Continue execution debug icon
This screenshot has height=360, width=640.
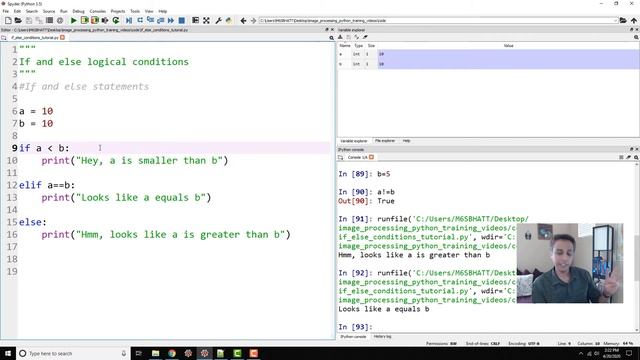pos(171,20)
